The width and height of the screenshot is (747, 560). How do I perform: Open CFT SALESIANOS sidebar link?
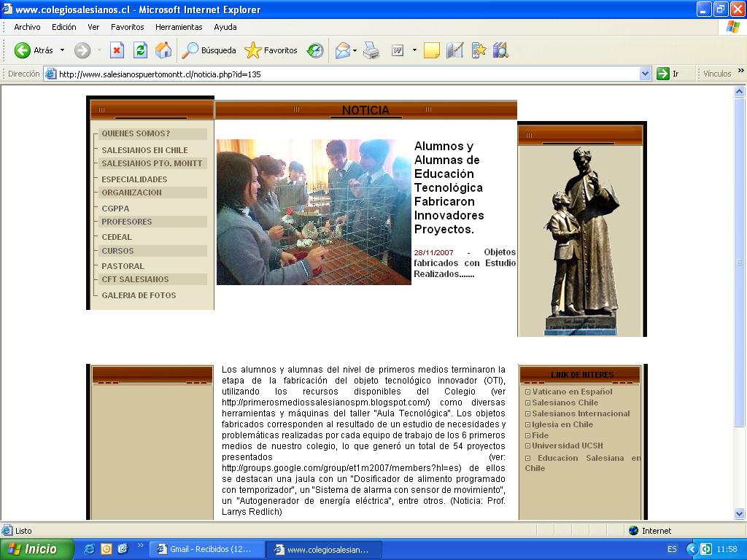pyautogui.click(x=135, y=279)
